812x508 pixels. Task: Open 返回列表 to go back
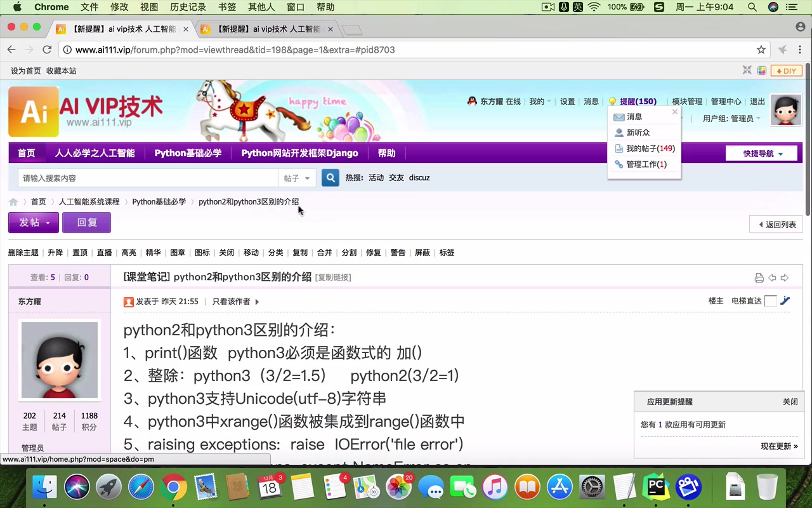click(776, 224)
